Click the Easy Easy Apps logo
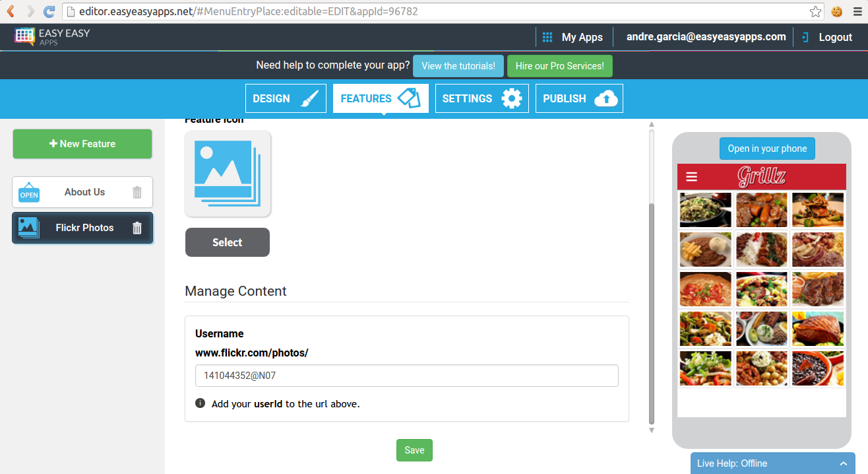The image size is (868, 474). [53, 36]
